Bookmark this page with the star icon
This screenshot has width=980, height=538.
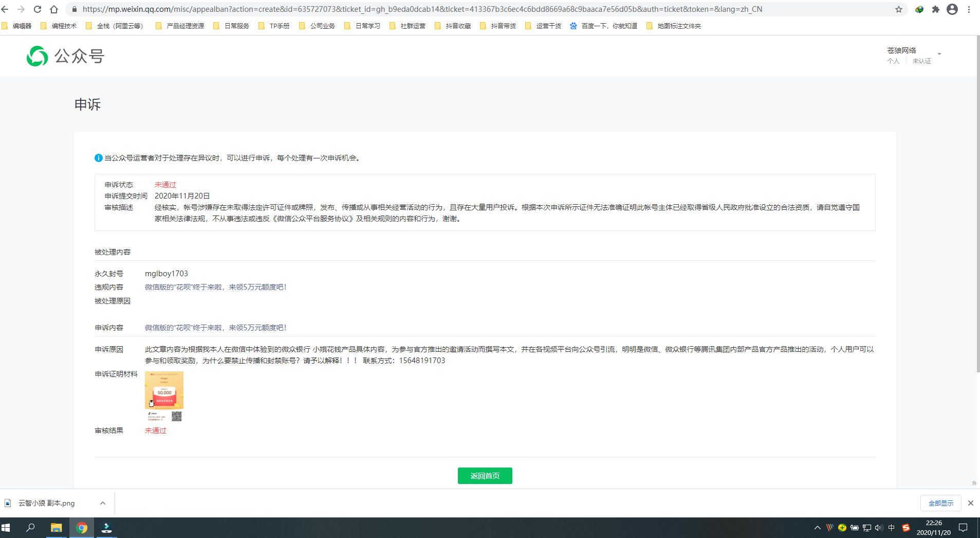899,9
